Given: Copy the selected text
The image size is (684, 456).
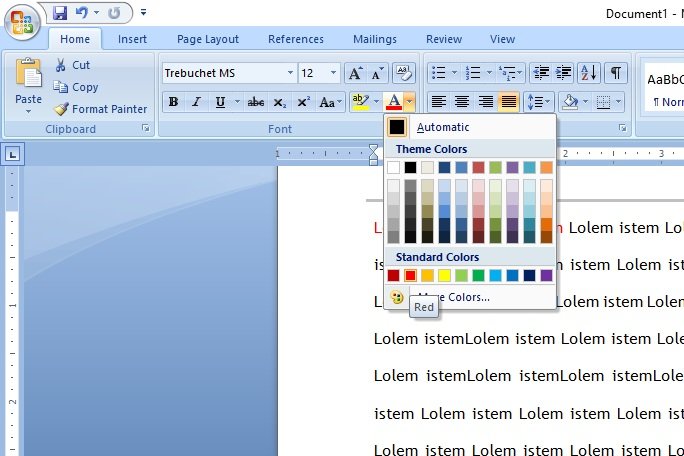Looking at the screenshot, I should click(76, 87).
